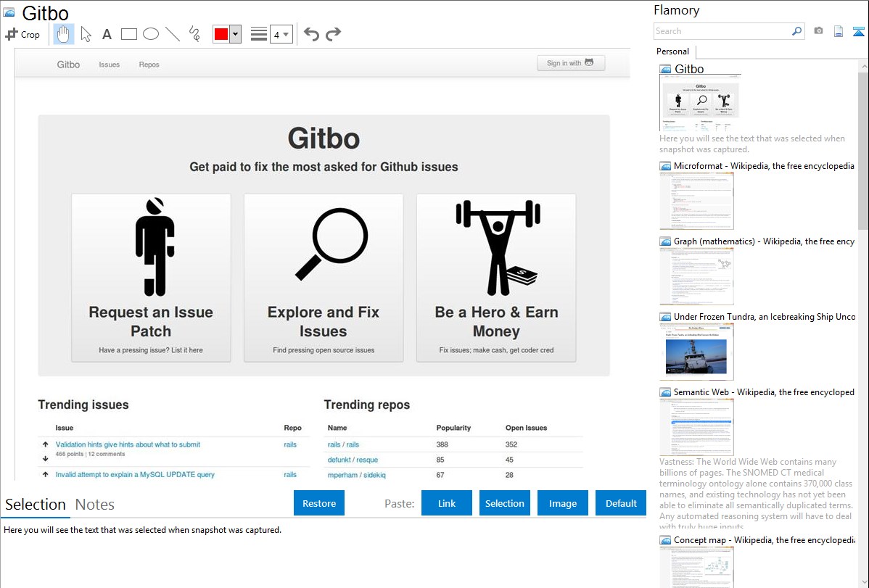Viewport: 869px width, 588px height.
Task: Click the Paste Selection button
Action: coord(504,503)
